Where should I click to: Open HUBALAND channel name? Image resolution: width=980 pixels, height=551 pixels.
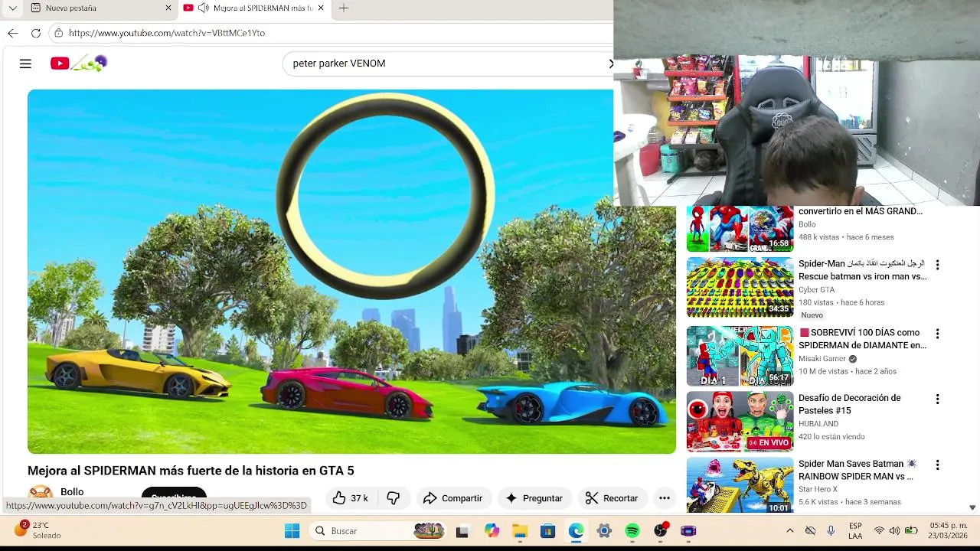click(818, 424)
